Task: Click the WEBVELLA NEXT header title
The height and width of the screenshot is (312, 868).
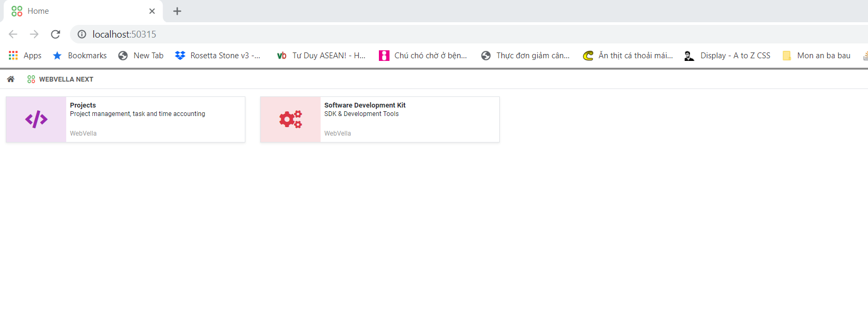Action: (66, 79)
